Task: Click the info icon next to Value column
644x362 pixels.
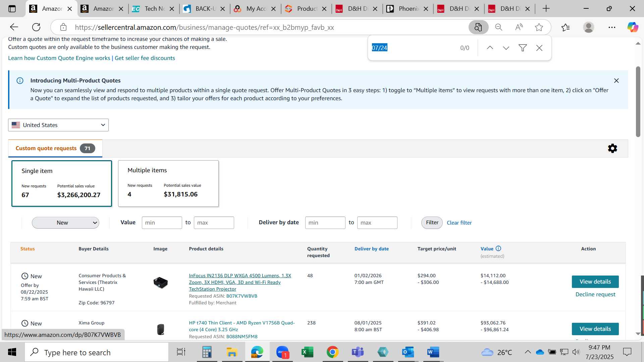Action: point(498,248)
